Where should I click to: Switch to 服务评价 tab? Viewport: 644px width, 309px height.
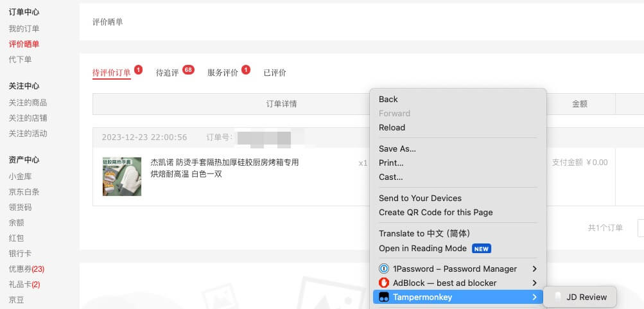point(223,73)
